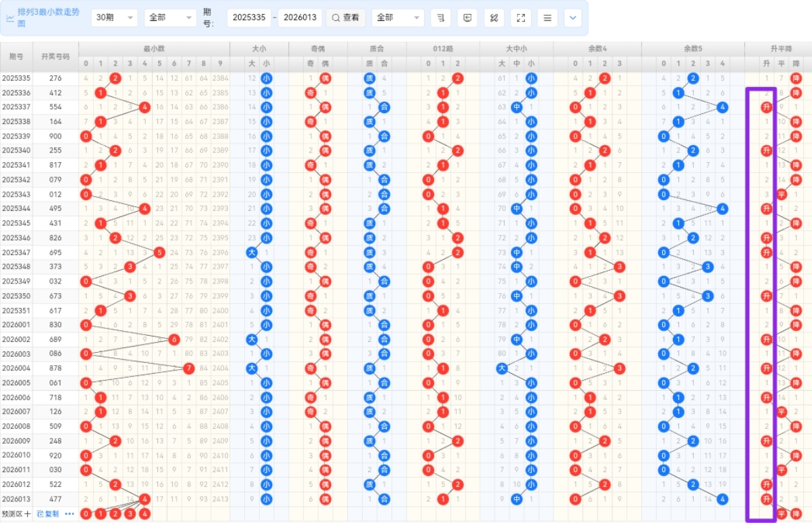
Task: Click the end issue field showing 2026013
Action: pos(300,18)
